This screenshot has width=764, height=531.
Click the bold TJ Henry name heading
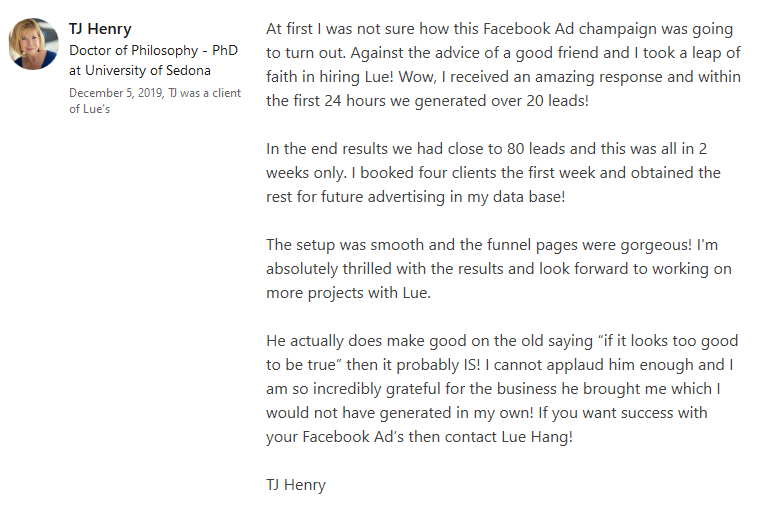click(x=100, y=29)
